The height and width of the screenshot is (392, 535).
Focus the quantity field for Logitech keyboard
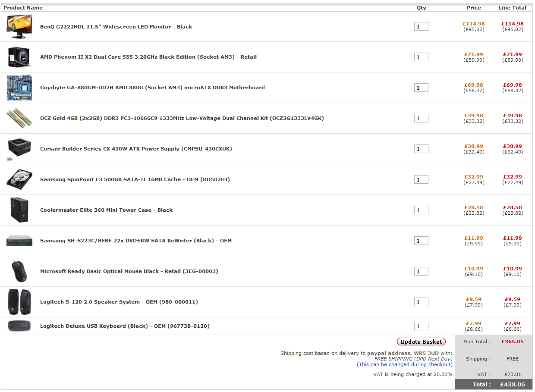(421, 326)
